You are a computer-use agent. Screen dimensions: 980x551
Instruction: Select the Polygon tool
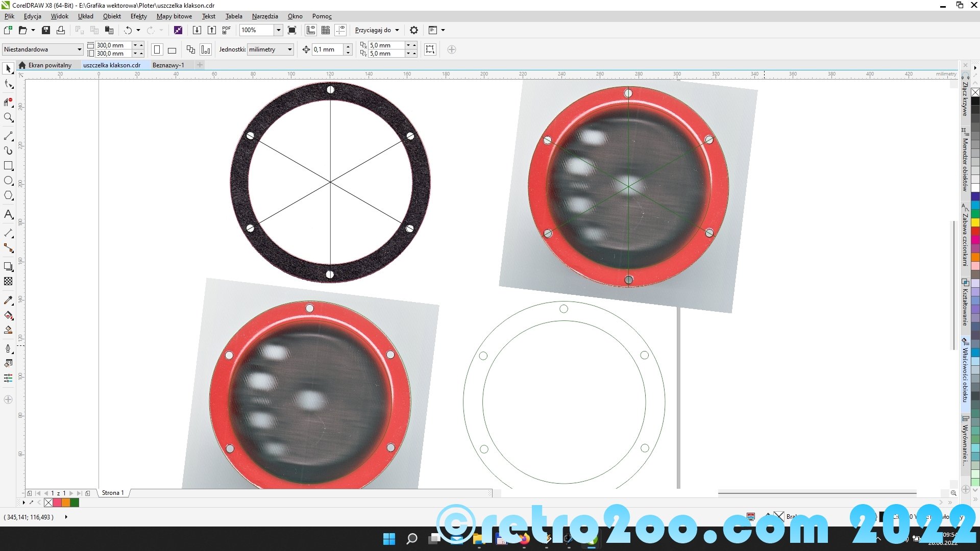[x=8, y=196]
